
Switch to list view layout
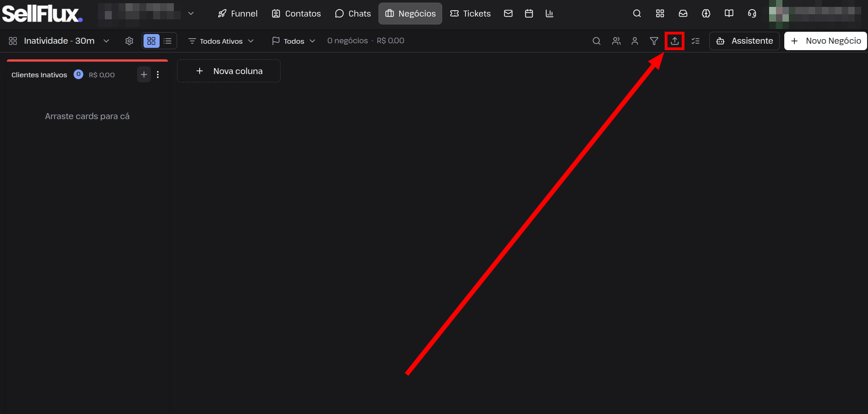coord(167,41)
